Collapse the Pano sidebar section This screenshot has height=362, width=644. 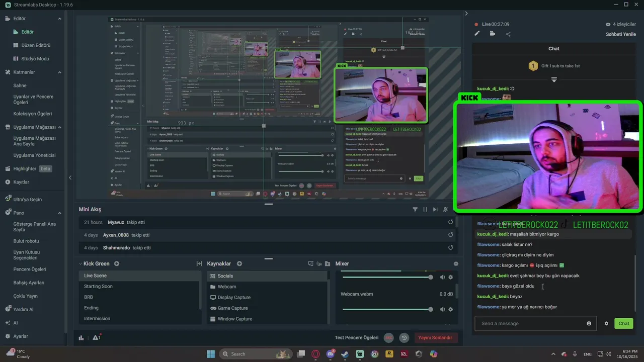pos(59,213)
